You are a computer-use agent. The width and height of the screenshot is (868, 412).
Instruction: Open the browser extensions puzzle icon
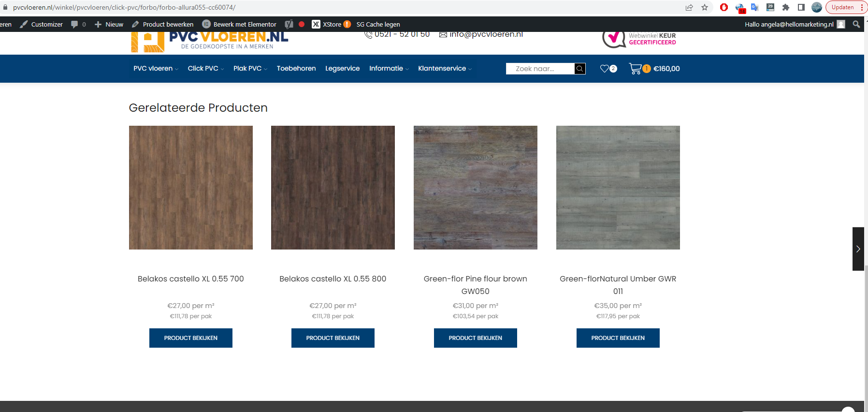pyautogui.click(x=786, y=7)
